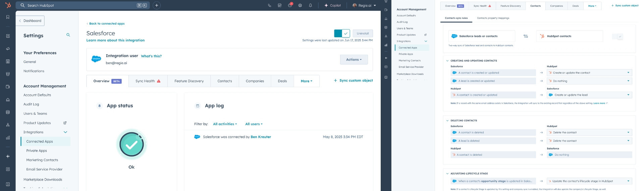Image resolution: width=644 pixels, height=191 pixels.
Task: Open the automation workflow nav icon
Action: pyautogui.click(x=8, y=125)
